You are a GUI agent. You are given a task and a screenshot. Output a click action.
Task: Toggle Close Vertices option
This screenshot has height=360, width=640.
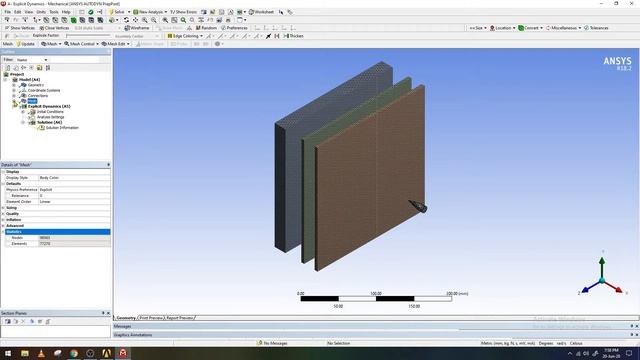click(54, 28)
